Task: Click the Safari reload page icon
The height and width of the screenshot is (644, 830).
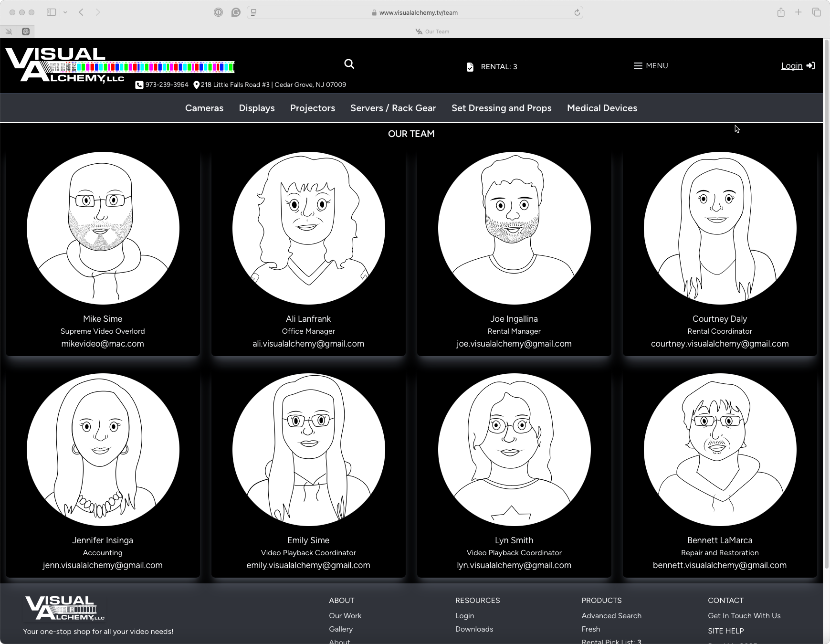Action: pos(577,12)
